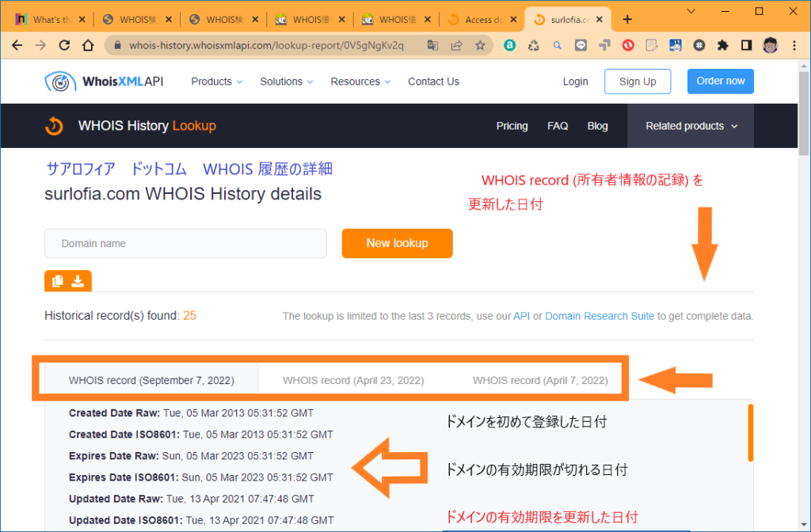Click the share icon in the toolbar
811x532 pixels.
455,45
